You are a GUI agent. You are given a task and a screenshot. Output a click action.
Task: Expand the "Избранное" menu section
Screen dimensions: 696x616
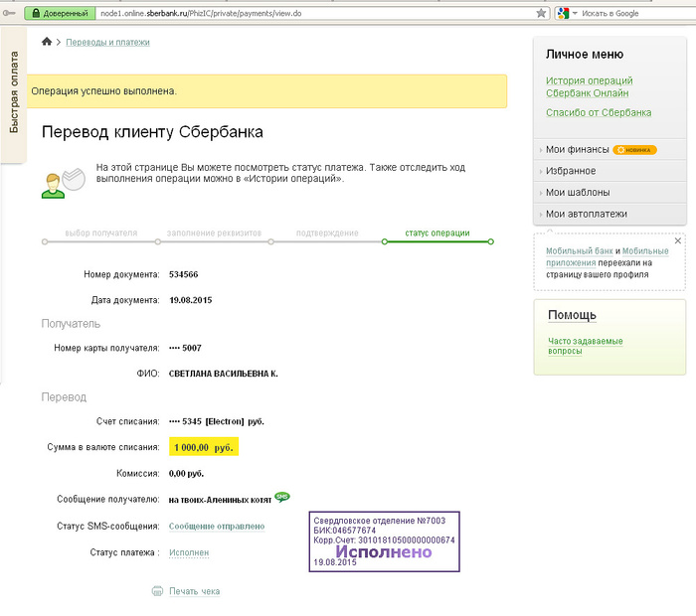[x=571, y=171]
